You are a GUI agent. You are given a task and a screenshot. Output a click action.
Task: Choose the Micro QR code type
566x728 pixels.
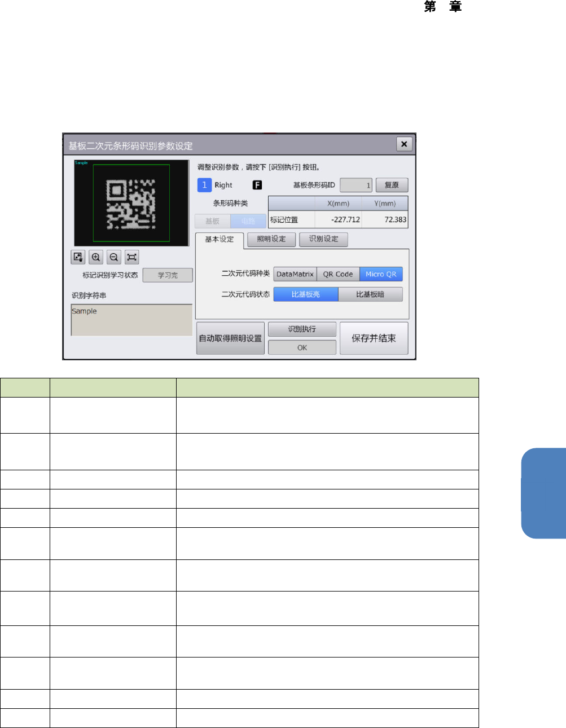click(381, 274)
